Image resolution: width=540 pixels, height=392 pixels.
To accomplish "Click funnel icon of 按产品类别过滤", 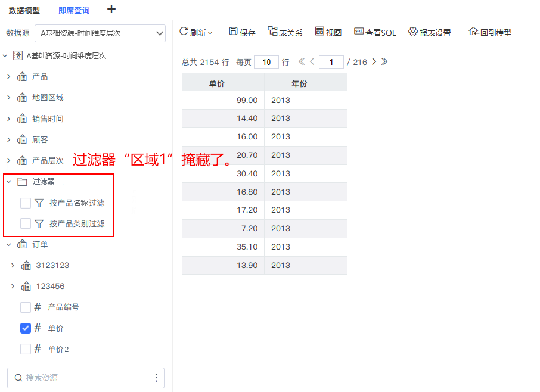I will pos(39,223).
